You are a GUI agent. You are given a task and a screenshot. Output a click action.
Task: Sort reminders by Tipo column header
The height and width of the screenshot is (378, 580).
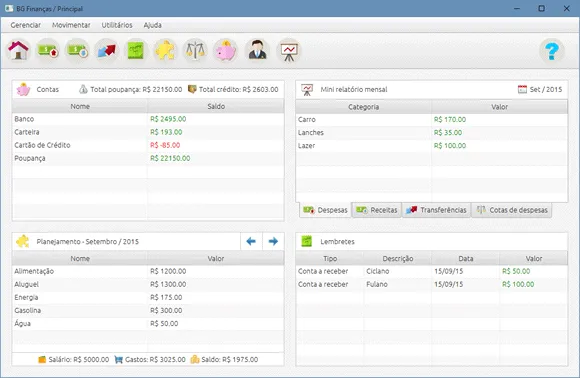[330, 259]
